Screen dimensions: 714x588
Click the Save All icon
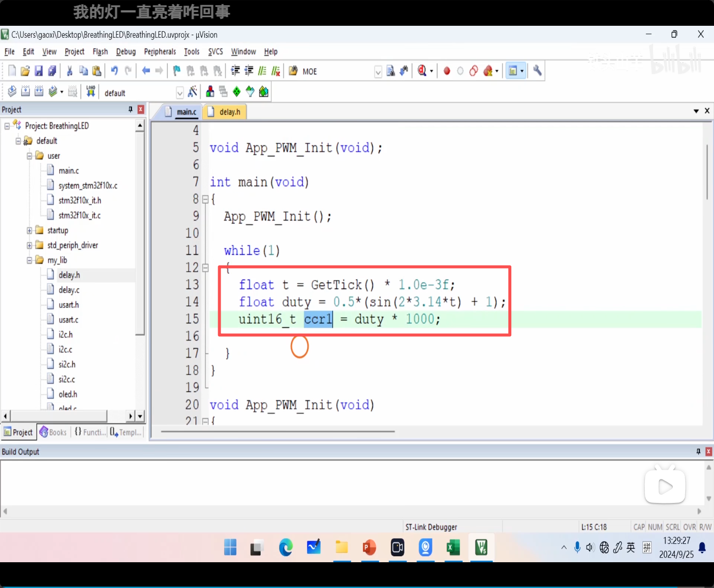[x=52, y=71]
